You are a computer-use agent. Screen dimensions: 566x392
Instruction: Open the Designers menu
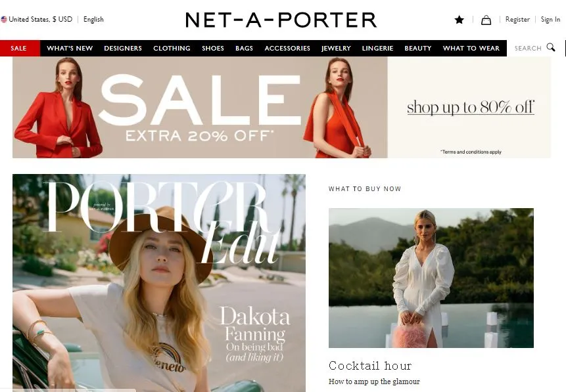click(123, 49)
